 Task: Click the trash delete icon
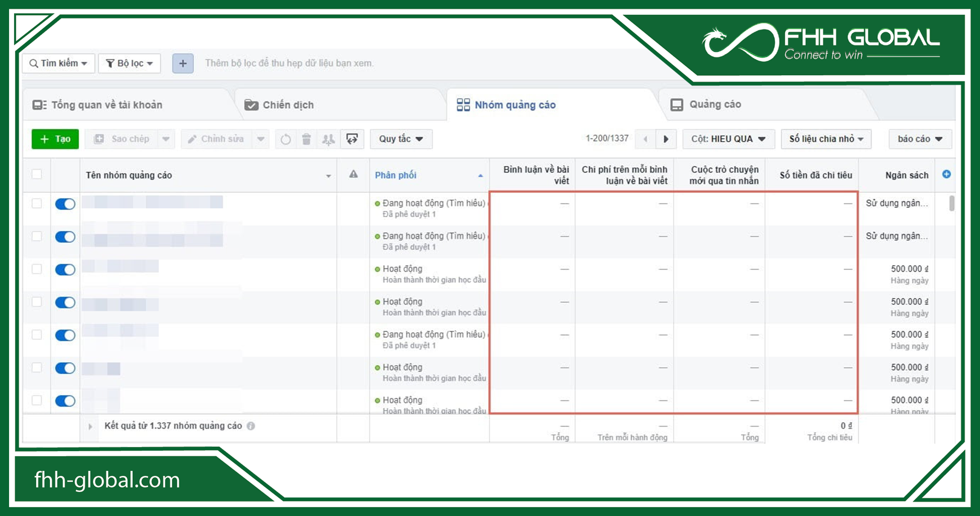click(x=306, y=139)
